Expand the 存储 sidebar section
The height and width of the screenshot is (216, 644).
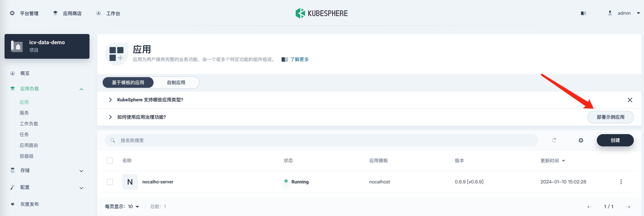(81, 171)
